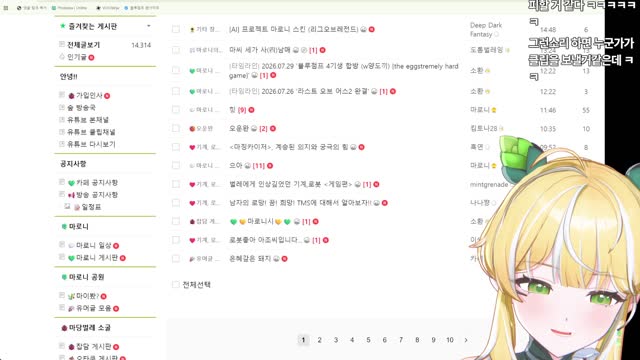Click the red new badge beside 인기글
Image resolution: width=640 pixels, height=360 pixels.
[x=91, y=58]
